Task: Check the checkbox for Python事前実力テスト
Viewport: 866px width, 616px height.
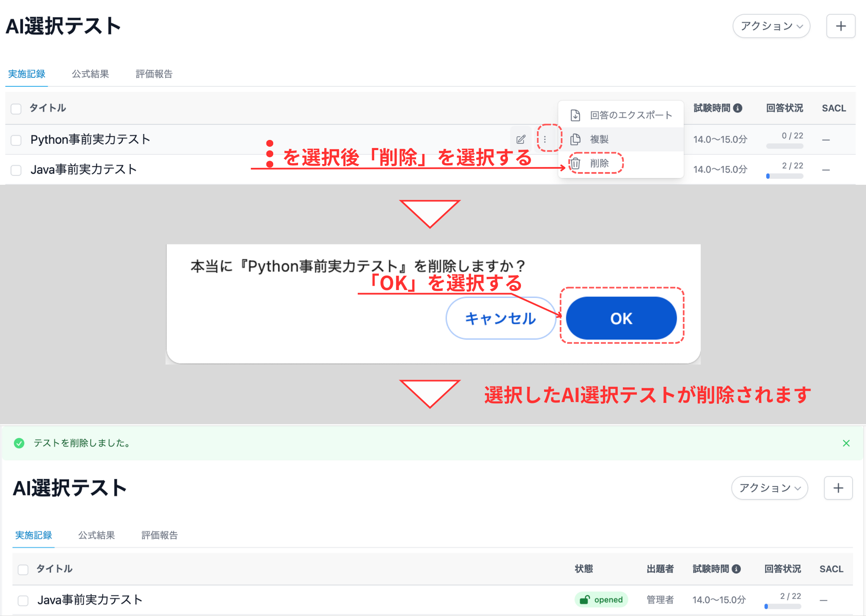Action: pyautogui.click(x=16, y=140)
